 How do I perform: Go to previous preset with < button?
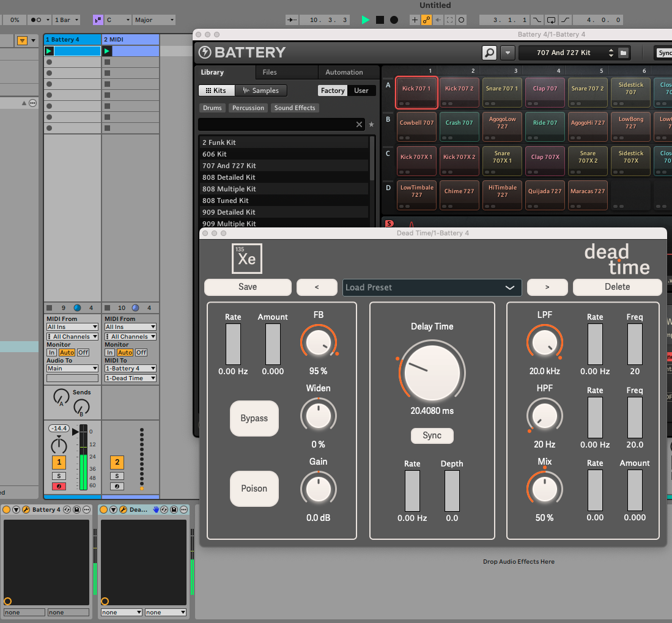pos(317,287)
